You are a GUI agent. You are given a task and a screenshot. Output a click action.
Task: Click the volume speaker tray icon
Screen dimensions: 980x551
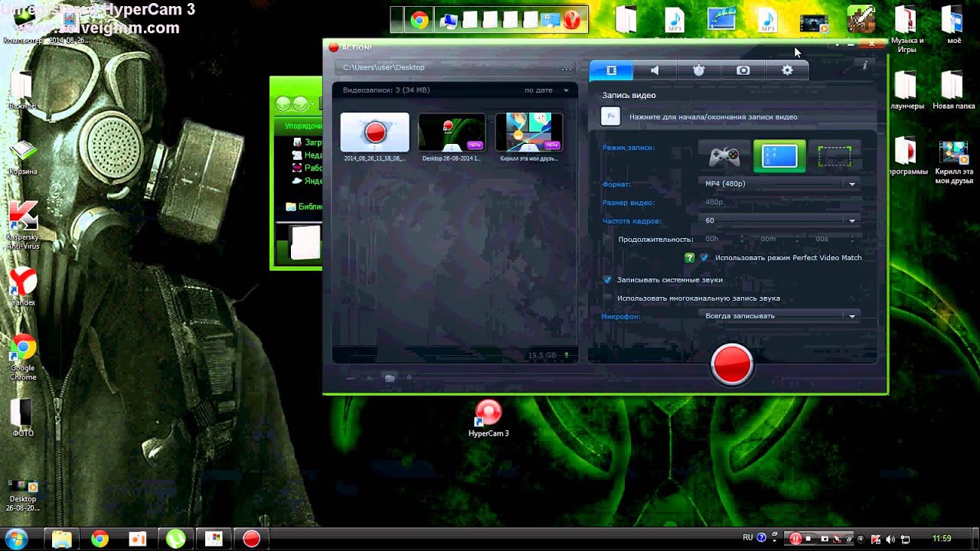[x=890, y=539]
